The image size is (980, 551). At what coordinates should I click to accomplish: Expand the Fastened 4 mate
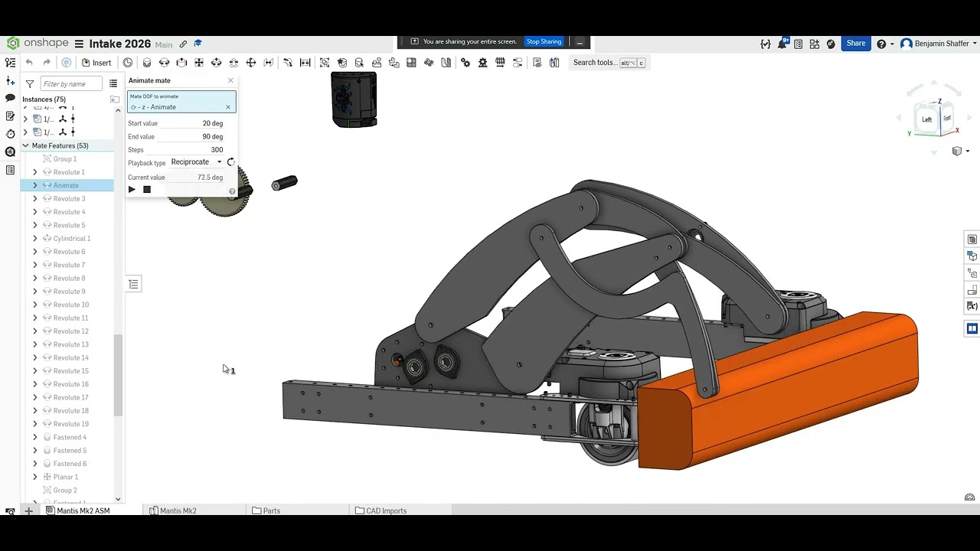34,437
